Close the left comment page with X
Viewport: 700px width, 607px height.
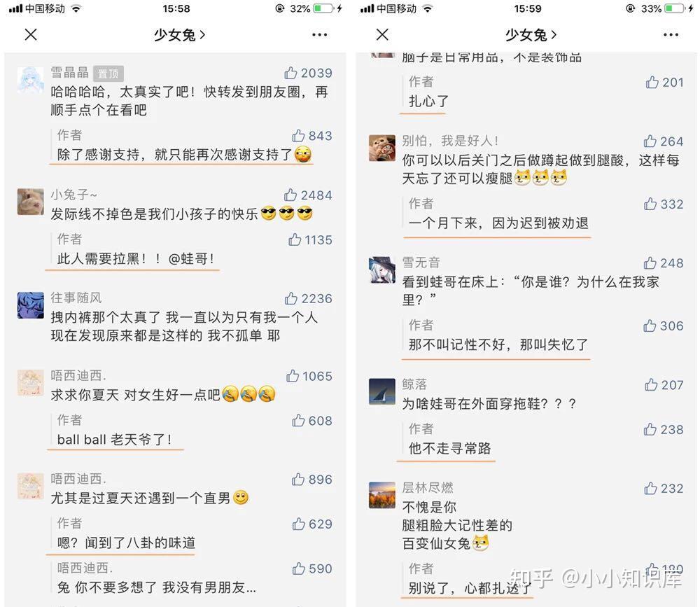tap(31, 34)
